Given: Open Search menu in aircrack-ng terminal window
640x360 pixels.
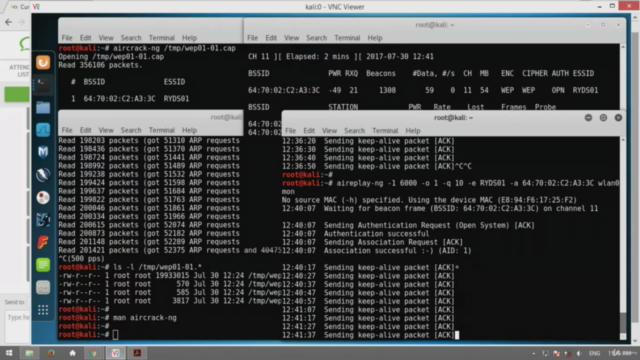Looking at the screenshot, I should coord(131,38).
